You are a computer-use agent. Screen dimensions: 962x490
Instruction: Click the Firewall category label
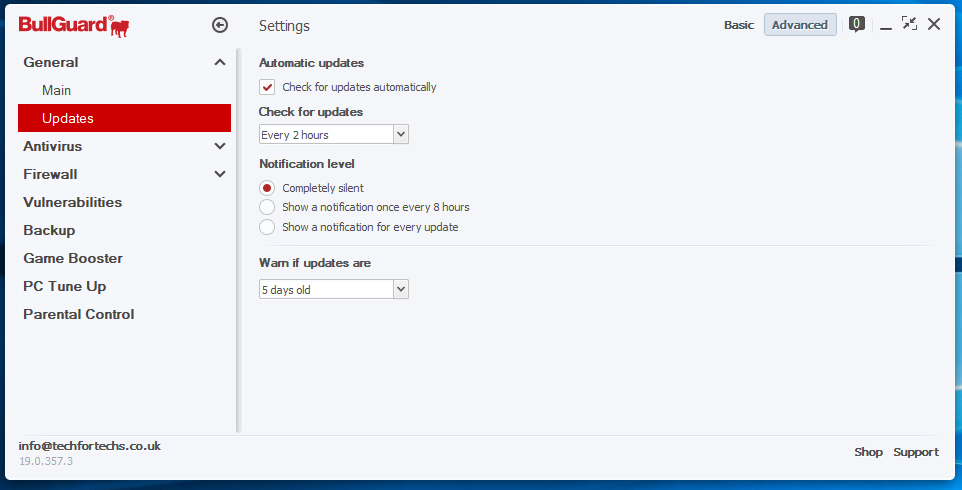tap(50, 174)
